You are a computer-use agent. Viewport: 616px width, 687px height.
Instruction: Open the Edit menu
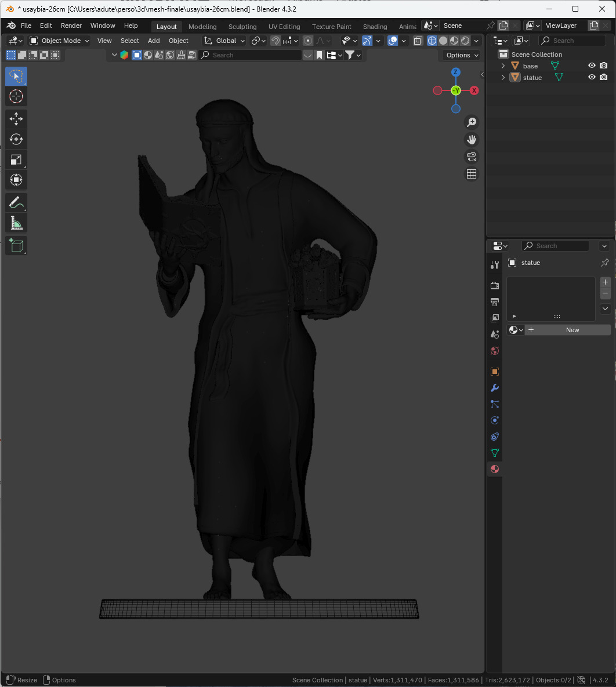(x=46, y=26)
